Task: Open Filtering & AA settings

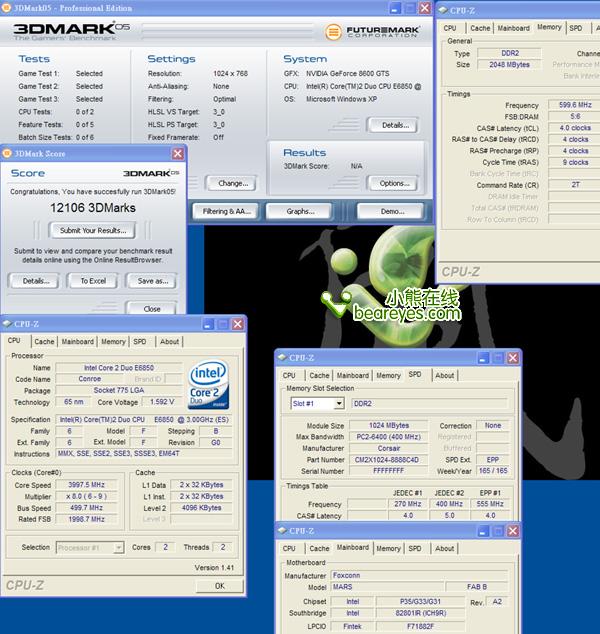Action: click(226, 211)
